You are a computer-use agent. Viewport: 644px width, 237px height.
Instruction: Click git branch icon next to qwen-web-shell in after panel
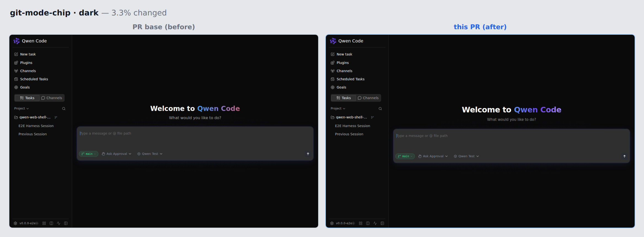pyautogui.click(x=372, y=117)
